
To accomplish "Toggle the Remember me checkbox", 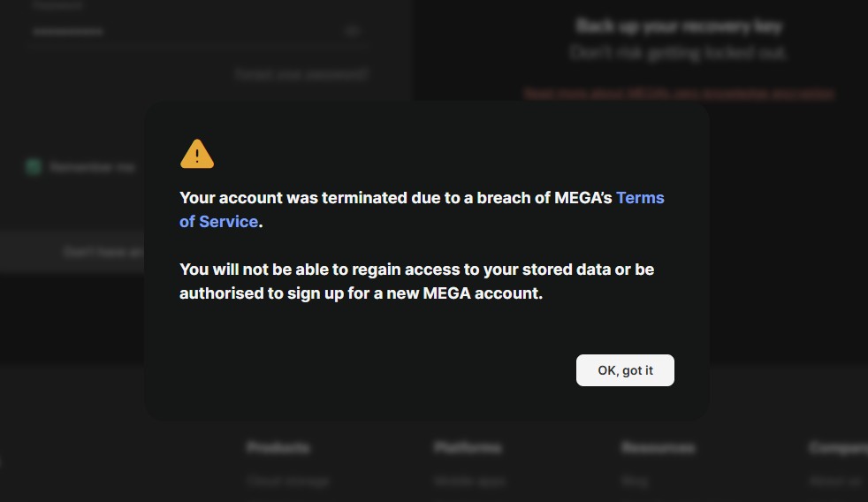I will tap(34, 167).
